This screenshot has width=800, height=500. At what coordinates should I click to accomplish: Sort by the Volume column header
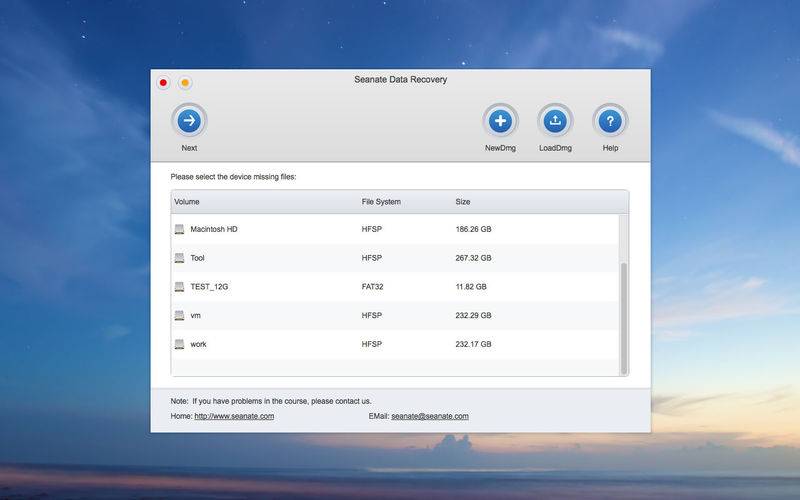click(187, 202)
